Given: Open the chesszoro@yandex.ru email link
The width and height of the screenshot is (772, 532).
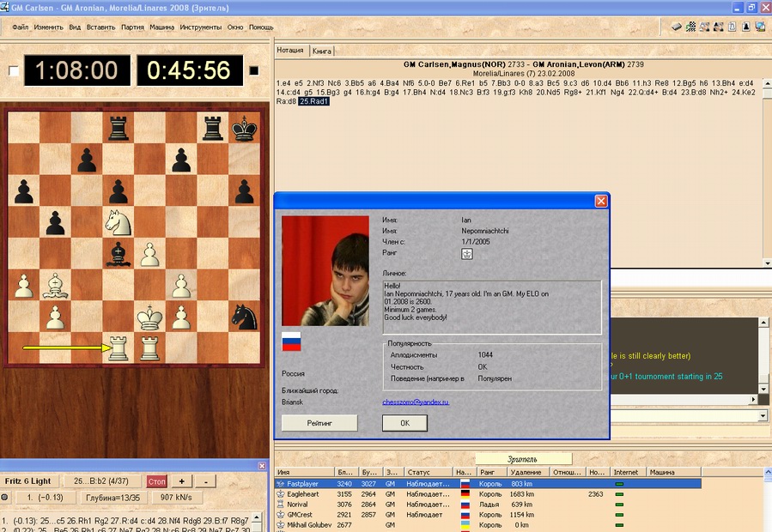Looking at the screenshot, I should (x=416, y=402).
